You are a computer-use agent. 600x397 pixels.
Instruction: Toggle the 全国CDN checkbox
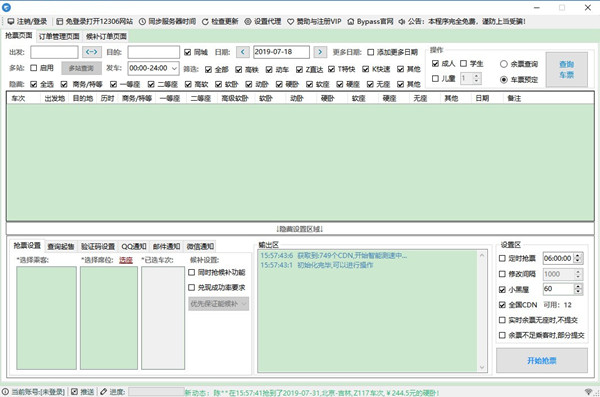502,305
